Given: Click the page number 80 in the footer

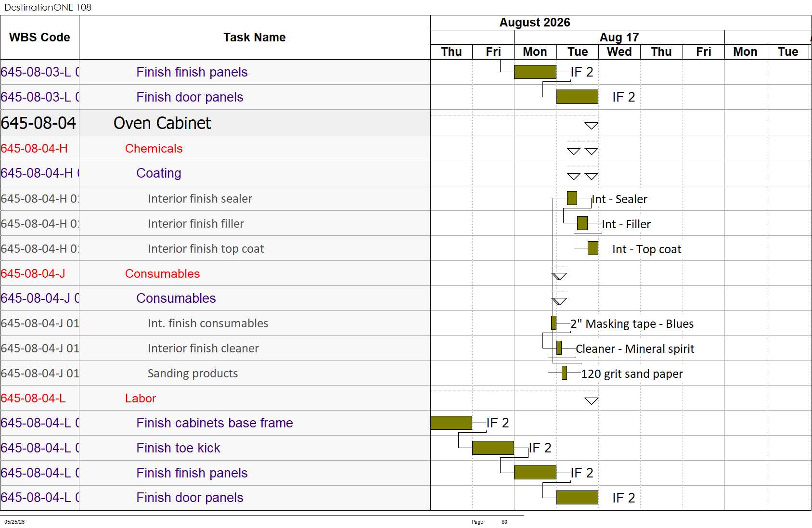Looking at the screenshot, I should click(504, 522).
